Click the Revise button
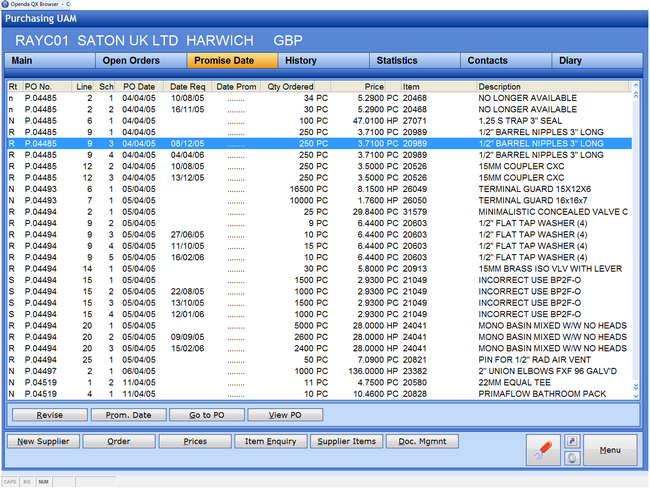 coord(50,415)
